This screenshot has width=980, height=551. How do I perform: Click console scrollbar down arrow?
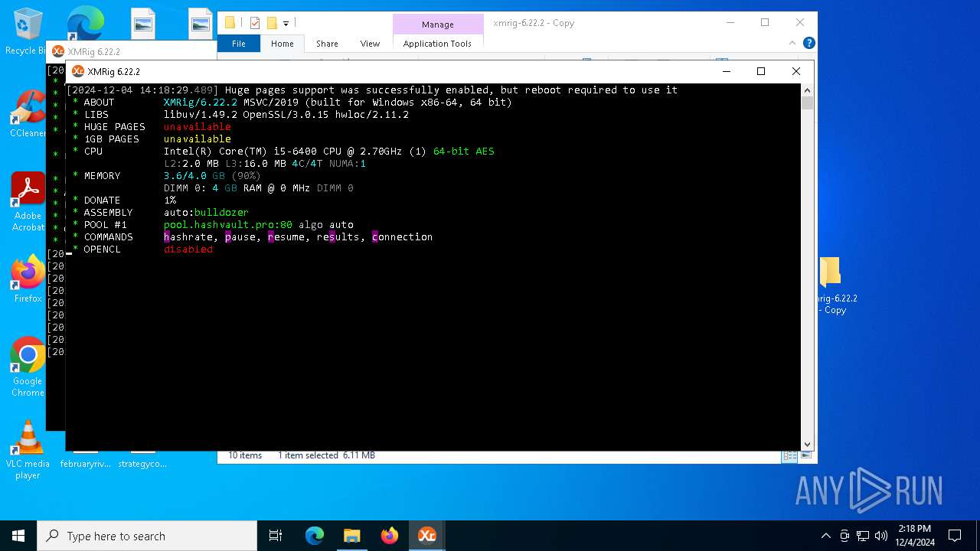click(807, 444)
